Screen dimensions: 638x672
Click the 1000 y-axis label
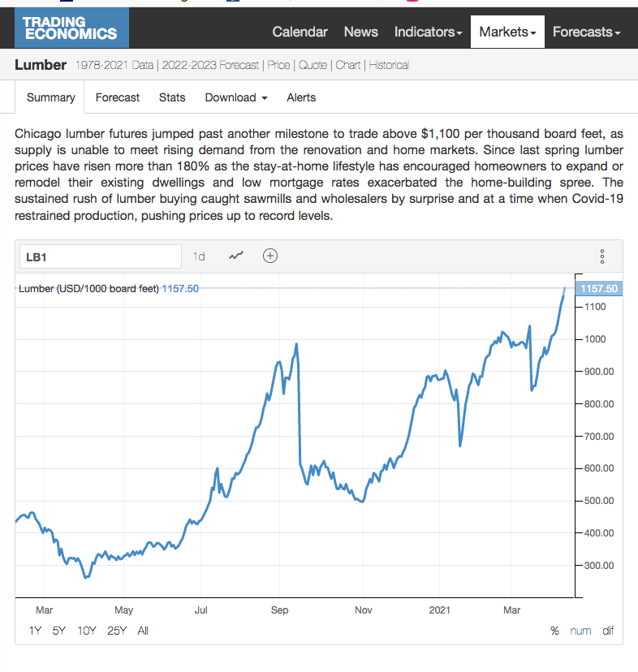[x=595, y=339]
